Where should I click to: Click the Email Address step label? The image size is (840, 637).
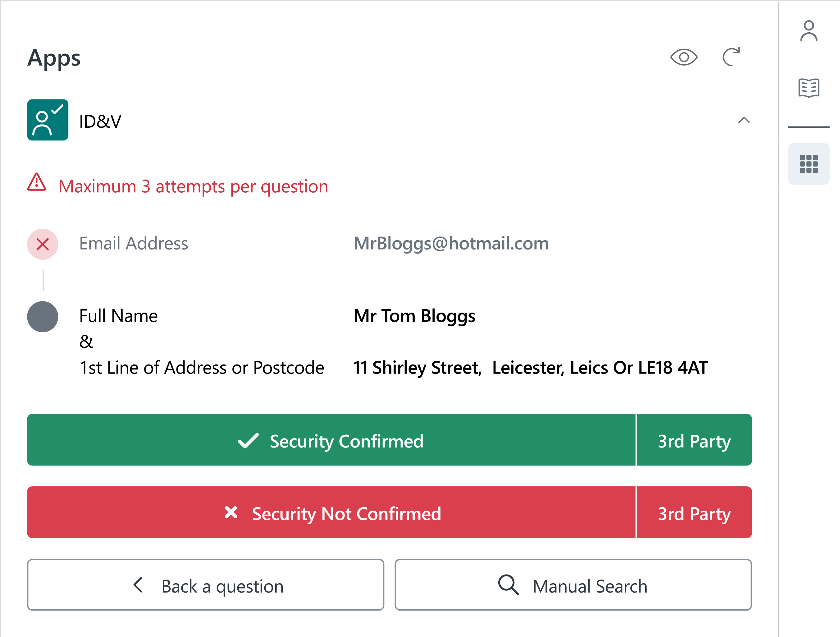click(x=133, y=244)
